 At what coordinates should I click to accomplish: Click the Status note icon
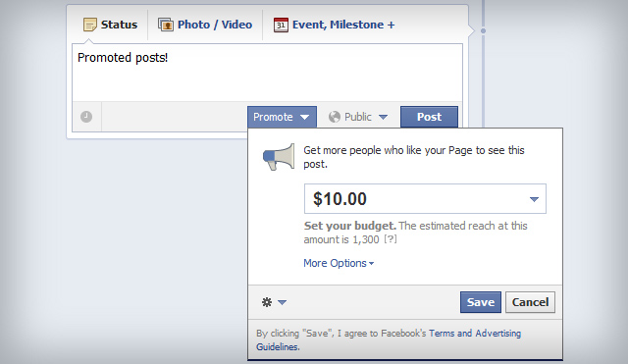coord(89,25)
